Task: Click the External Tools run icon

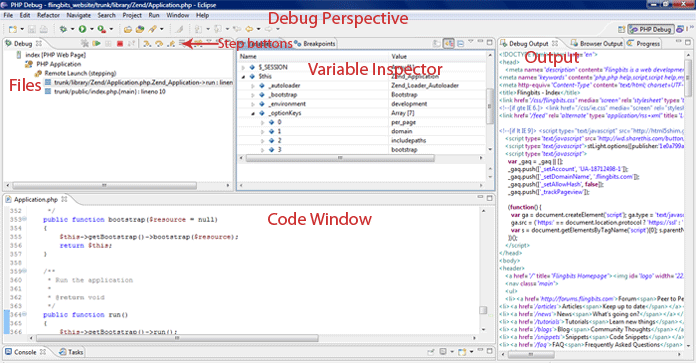Action: click(102, 29)
